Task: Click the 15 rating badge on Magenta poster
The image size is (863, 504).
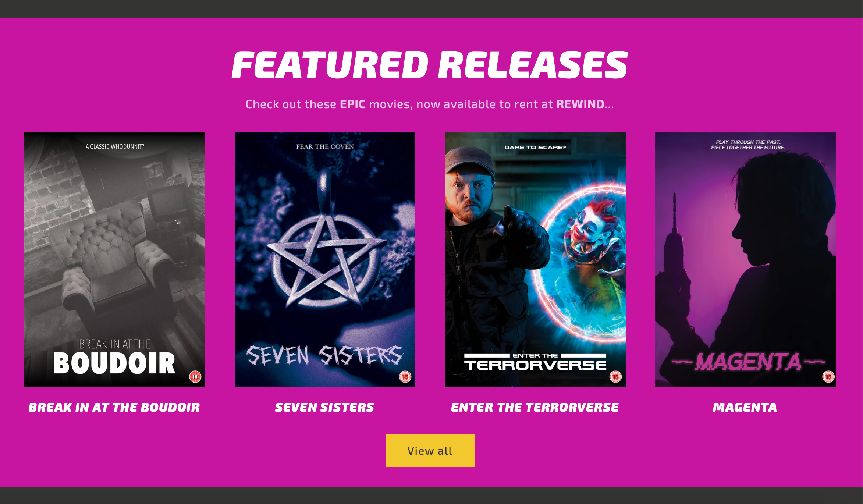Action: click(828, 376)
